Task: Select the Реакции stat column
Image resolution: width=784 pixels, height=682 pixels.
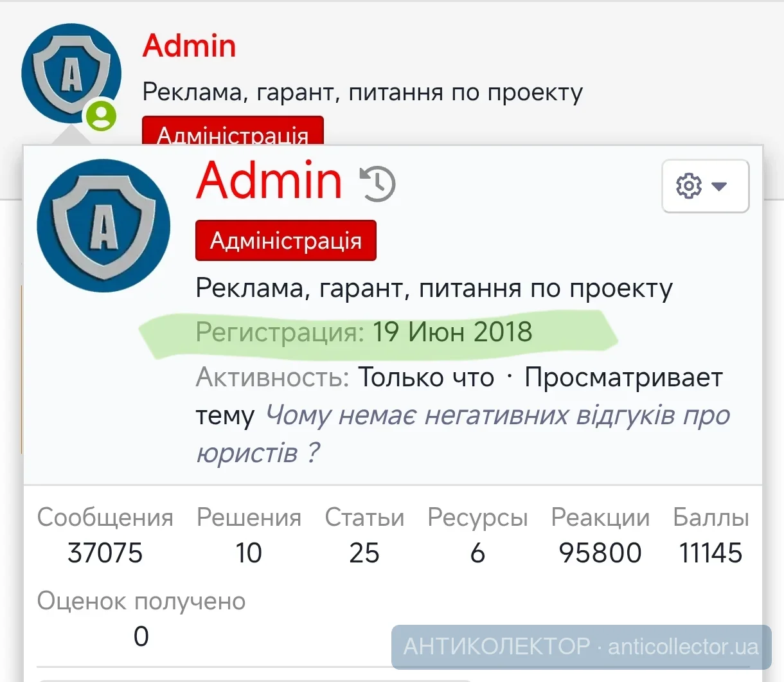Action: (x=599, y=517)
